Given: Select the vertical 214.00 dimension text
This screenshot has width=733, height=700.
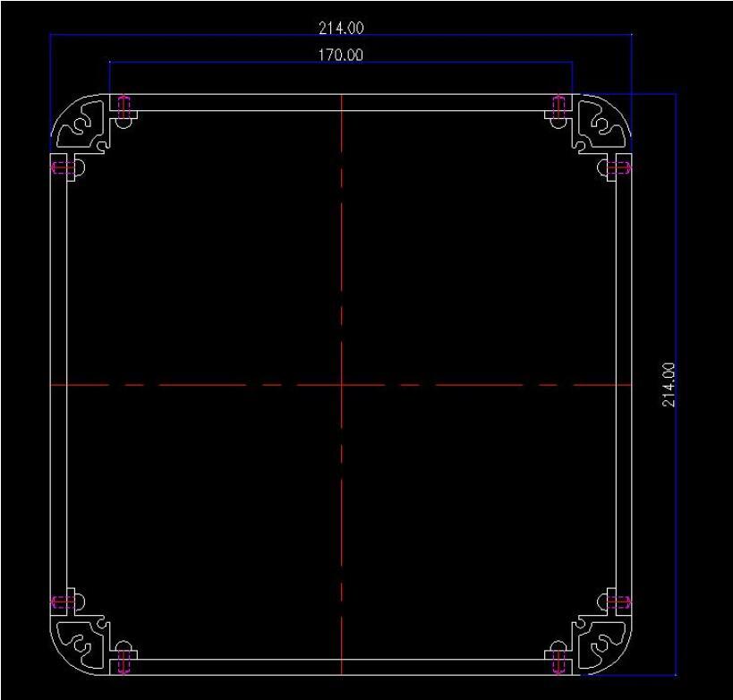Looking at the screenshot, I should [x=669, y=384].
